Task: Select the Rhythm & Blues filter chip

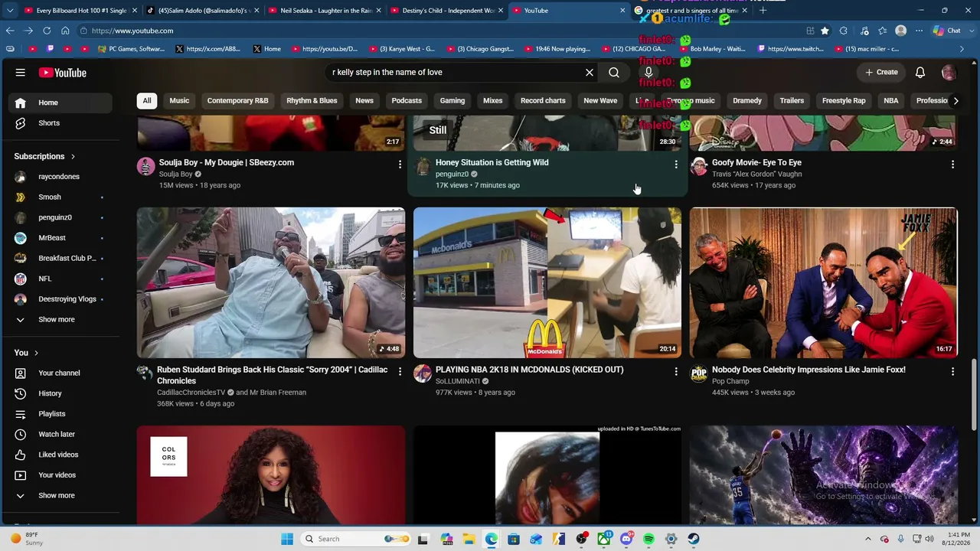Action: coord(312,100)
